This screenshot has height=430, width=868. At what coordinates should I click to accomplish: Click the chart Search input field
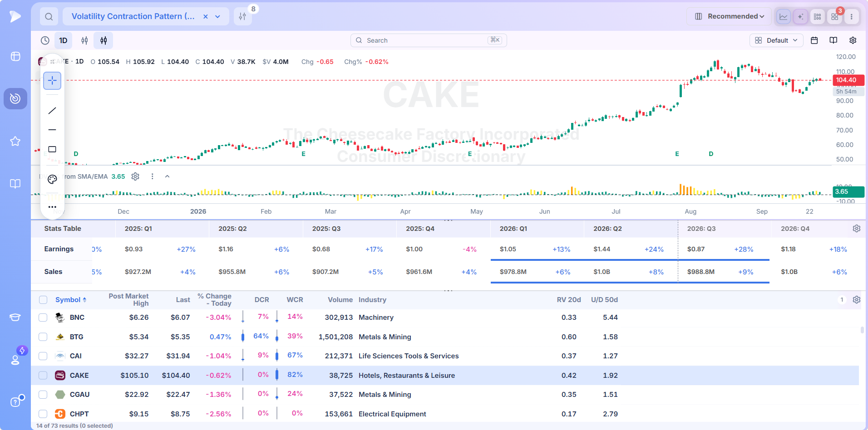429,40
